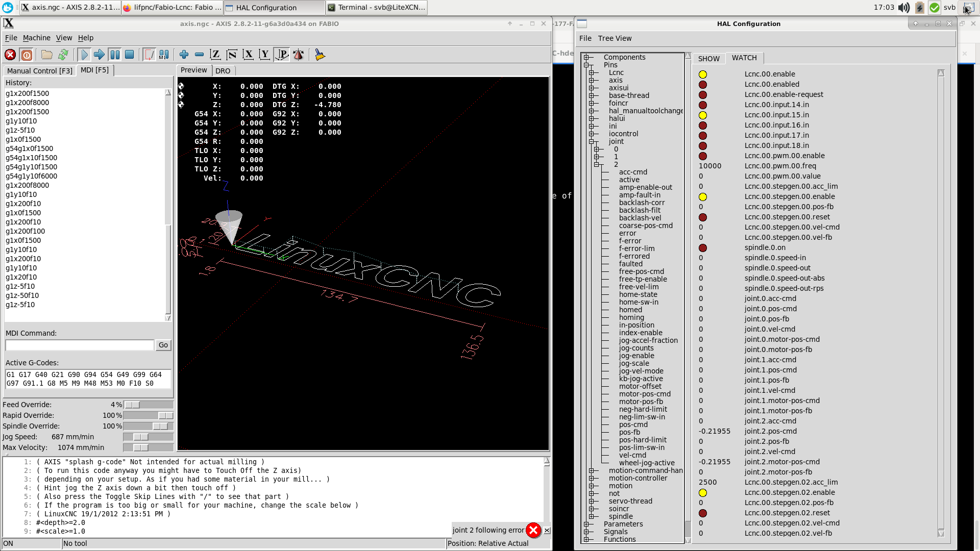This screenshot has width=980, height=551.
Task: Click watch item Lcnc.00.enable
Action: [x=770, y=74]
